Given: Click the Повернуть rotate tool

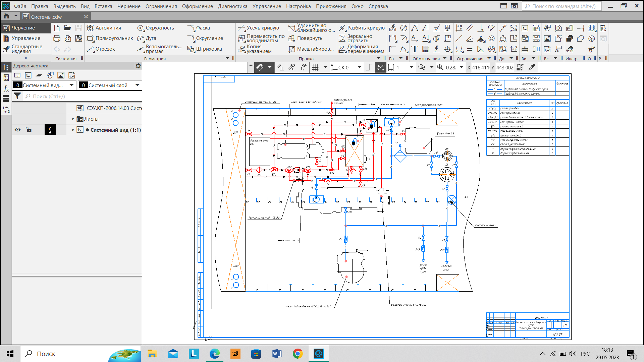Looking at the screenshot, I should pyautogui.click(x=305, y=38).
